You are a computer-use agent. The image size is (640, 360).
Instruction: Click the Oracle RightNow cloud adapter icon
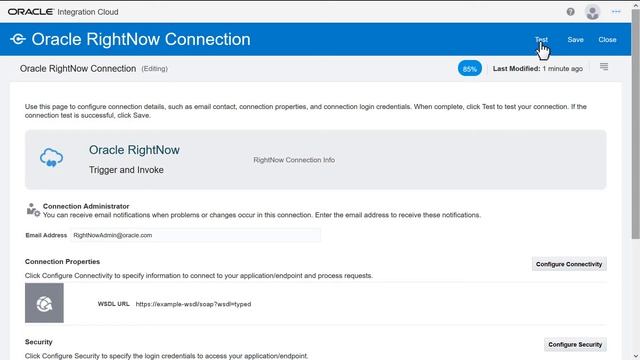pos(51,158)
